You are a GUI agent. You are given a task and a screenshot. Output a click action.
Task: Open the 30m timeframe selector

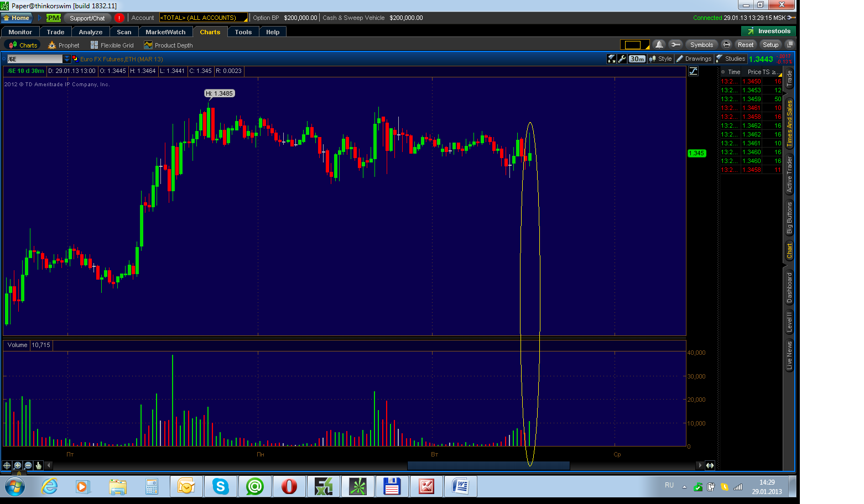[637, 59]
